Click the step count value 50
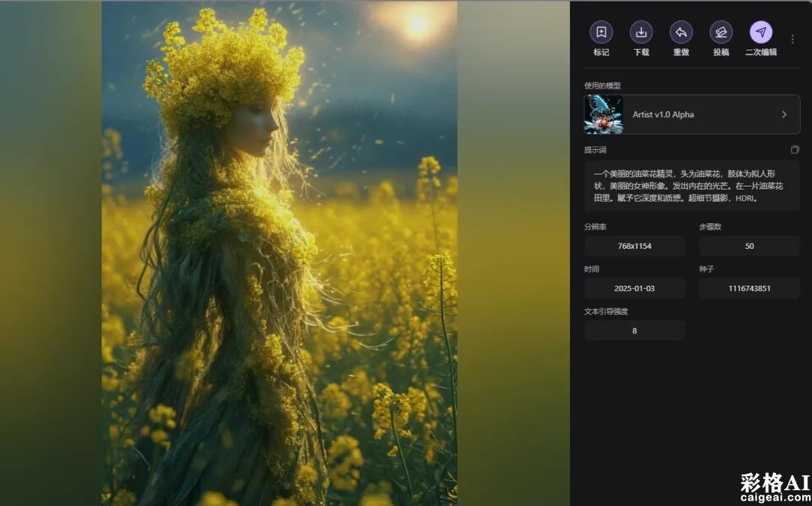Viewport: 812px width, 506px height. coord(749,246)
